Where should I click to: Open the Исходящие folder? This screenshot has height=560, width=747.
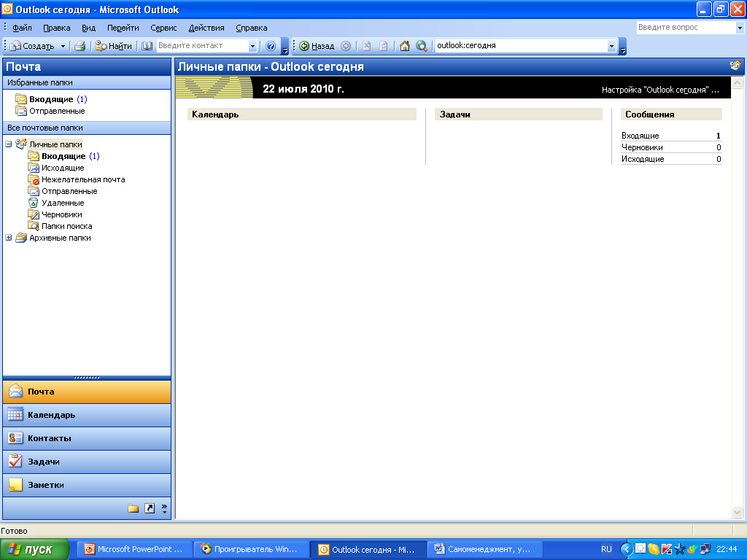55,168
